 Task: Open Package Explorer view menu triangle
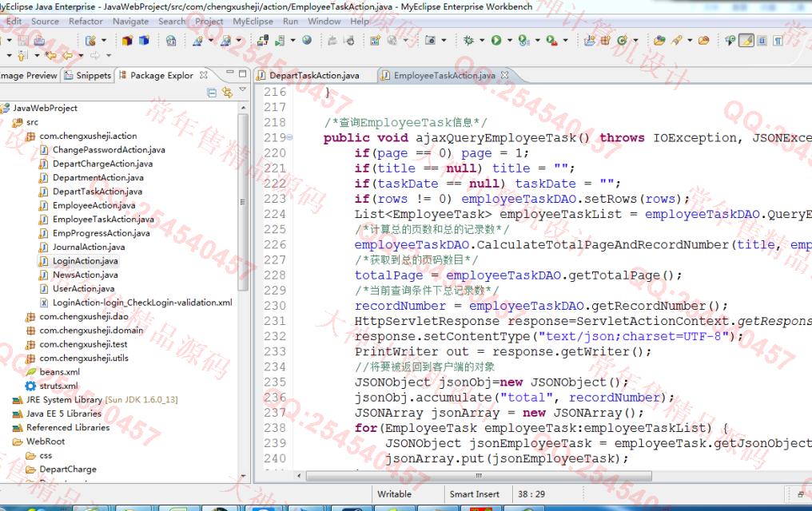point(243,92)
